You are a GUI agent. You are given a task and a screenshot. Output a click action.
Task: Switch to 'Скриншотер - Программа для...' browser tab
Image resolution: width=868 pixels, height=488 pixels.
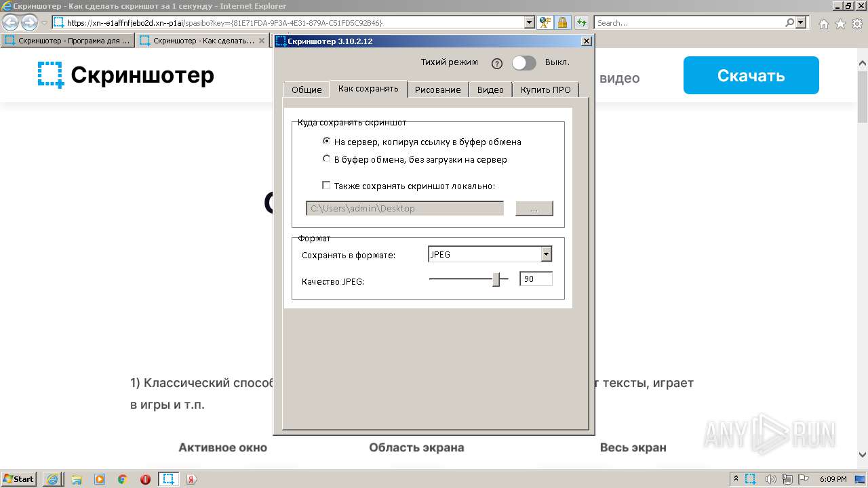click(68, 41)
